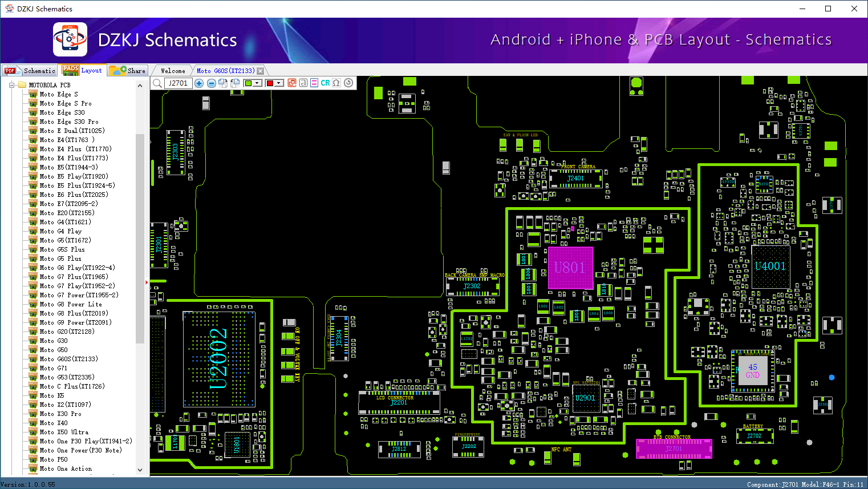
Task: Zoom in with the blue plus icon
Action: tap(199, 83)
